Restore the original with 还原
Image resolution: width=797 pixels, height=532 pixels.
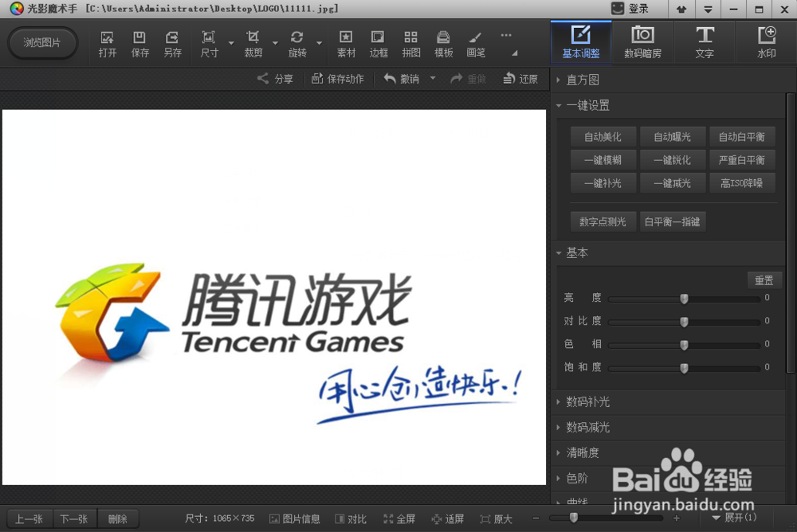[x=520, y=79]
